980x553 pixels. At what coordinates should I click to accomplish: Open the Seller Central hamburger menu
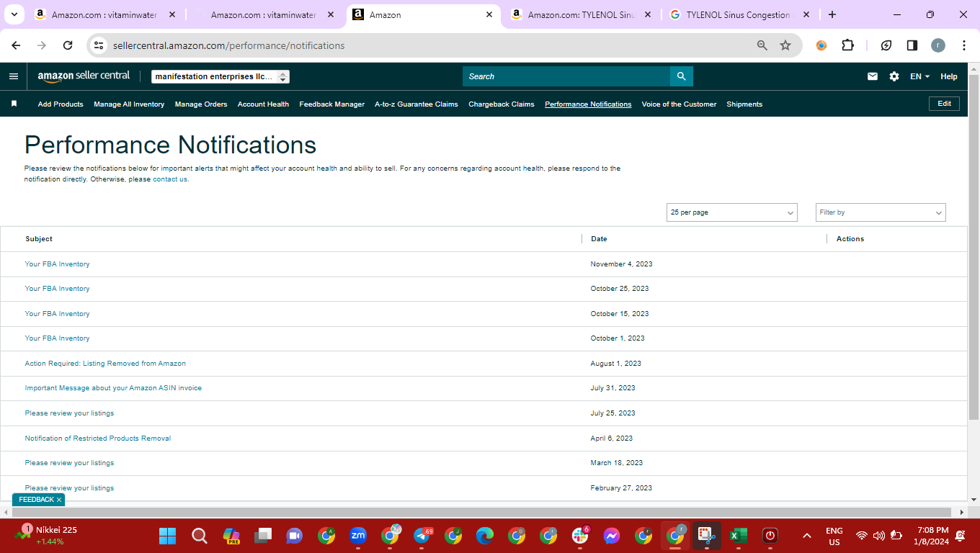pyautogui.click(x=14, y=76)
